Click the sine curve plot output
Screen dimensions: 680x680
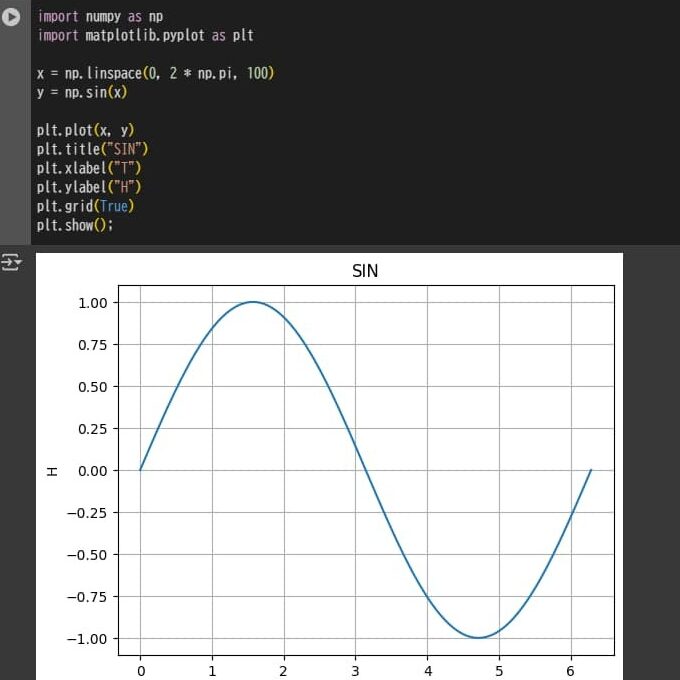[x=366, y=470]
